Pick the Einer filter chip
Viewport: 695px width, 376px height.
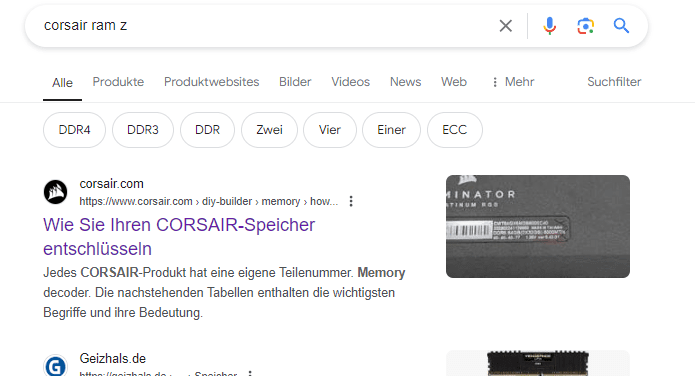tap(391, 130)
